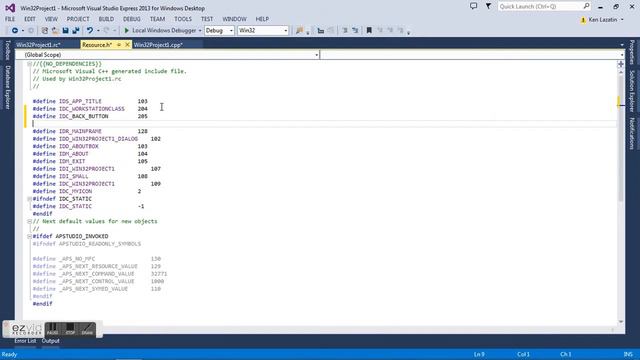Viewport: 640px width, 360px height.
Task: Click the Ken Lazatin account name
Action: click(603, 20)
